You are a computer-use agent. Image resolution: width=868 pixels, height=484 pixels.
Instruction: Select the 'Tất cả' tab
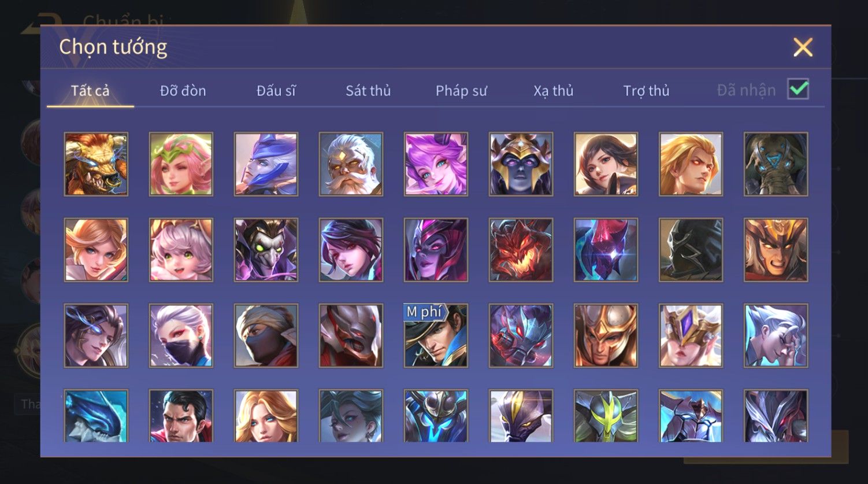[x=90, y=91]
